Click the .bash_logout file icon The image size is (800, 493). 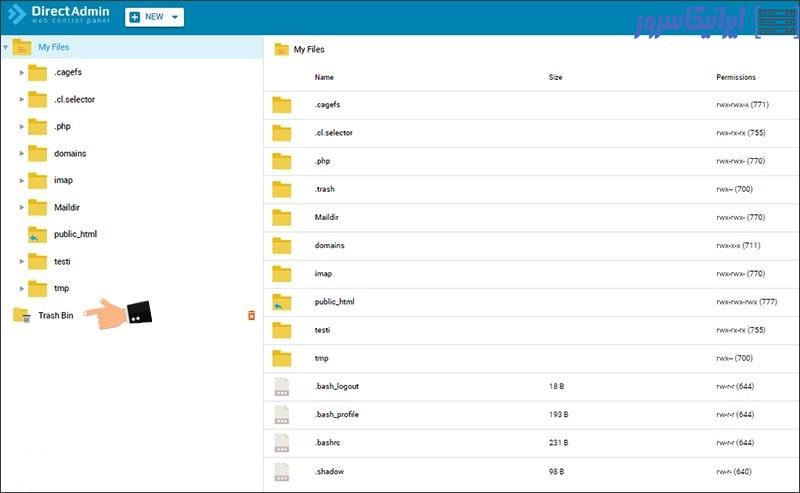(x=282, y=387)
